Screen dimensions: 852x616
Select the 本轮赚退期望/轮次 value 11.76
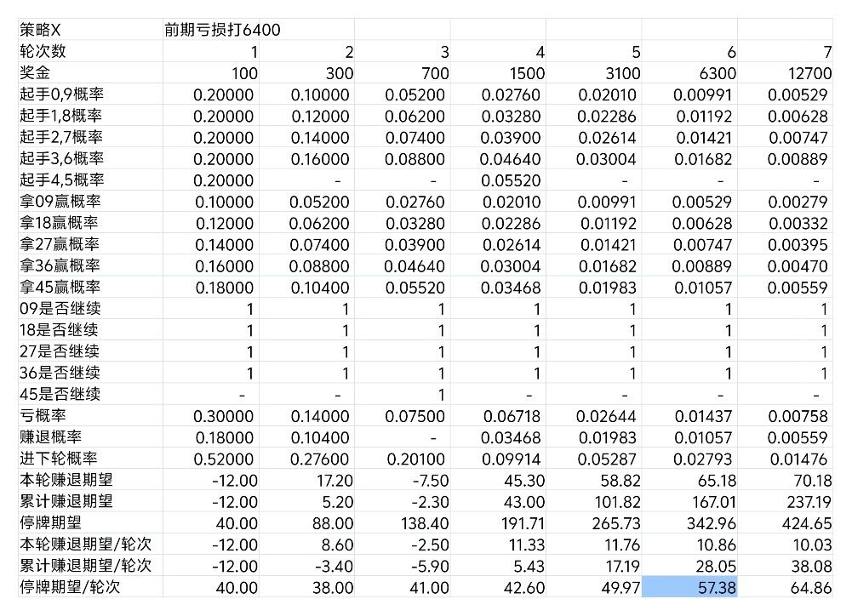point(623,545)
